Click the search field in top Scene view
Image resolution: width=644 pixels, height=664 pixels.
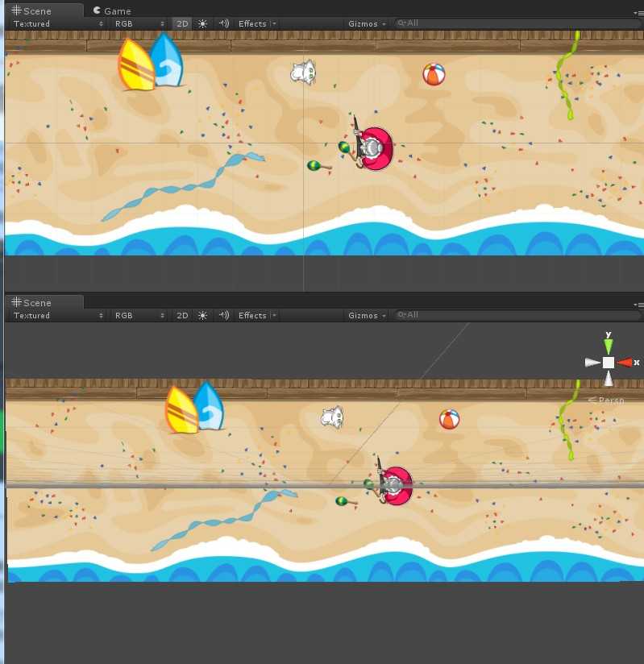(516, 23)
